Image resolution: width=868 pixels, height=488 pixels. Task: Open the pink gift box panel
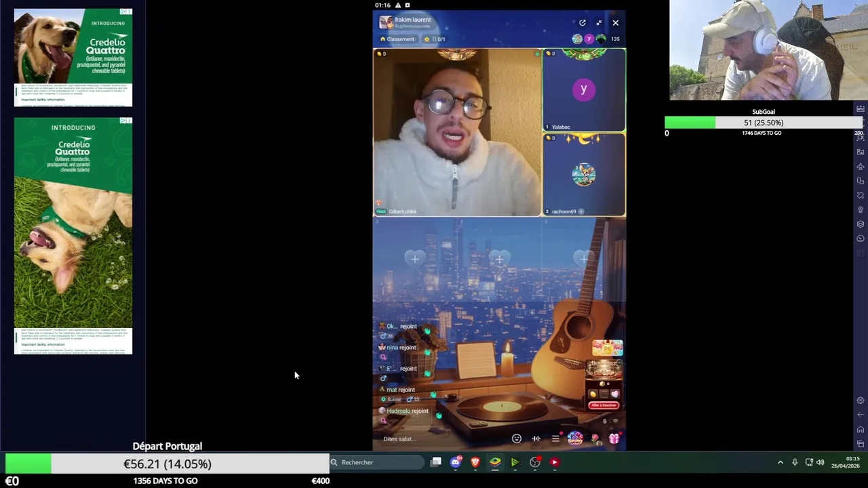[x=614, y=439]
